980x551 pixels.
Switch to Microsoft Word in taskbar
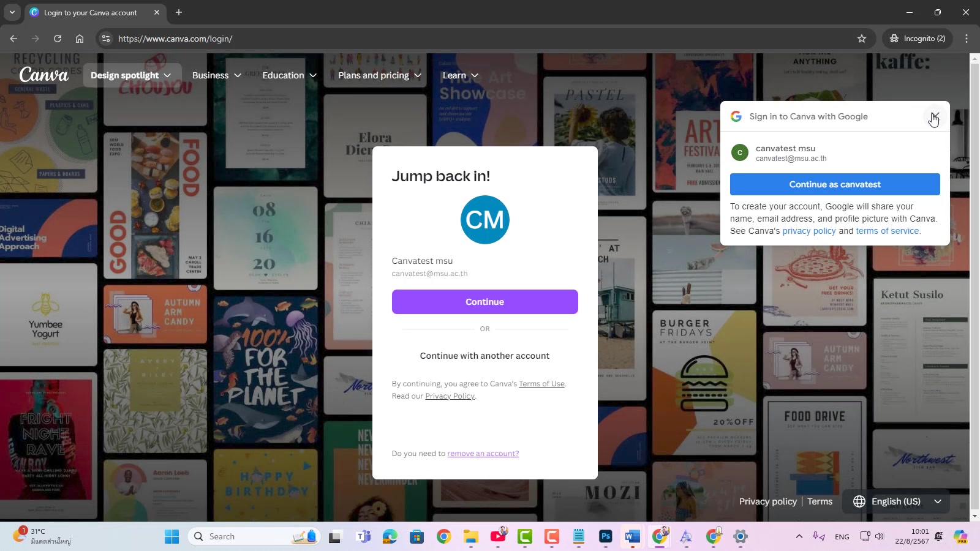[633, 537]
